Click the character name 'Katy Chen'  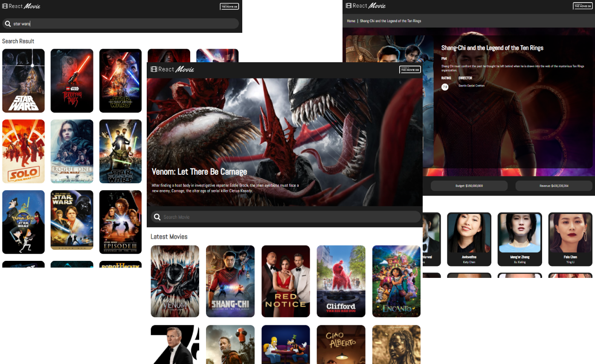click(x=469, y=262)
